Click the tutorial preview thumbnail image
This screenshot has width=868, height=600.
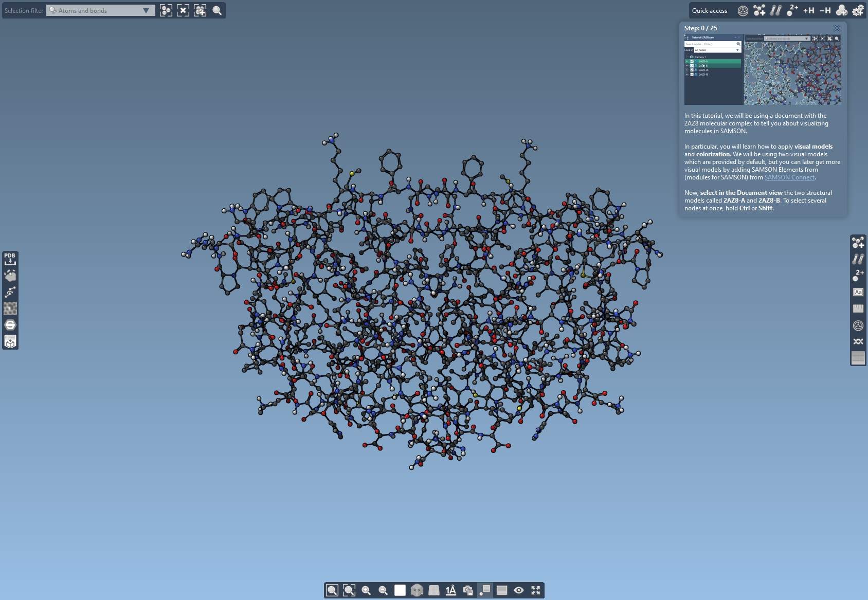tap(763, 69)
